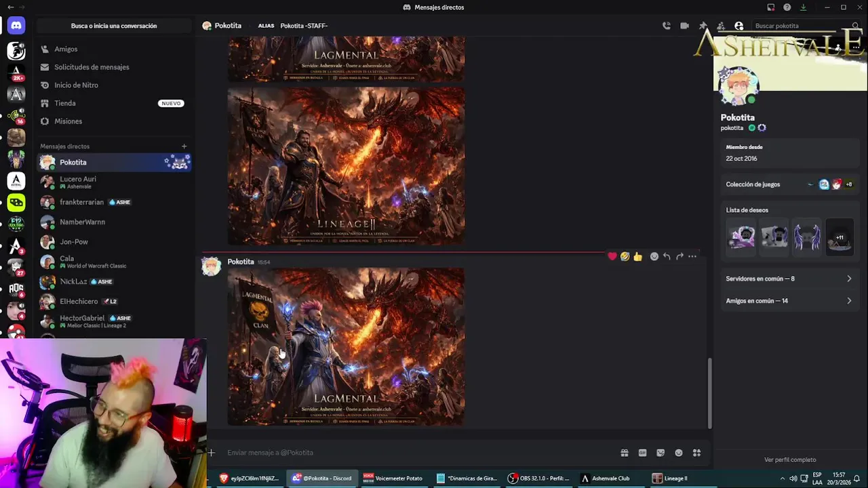Open the inbox icon in title bar
This screenshot has height=488, width=868.
(770, 7)
